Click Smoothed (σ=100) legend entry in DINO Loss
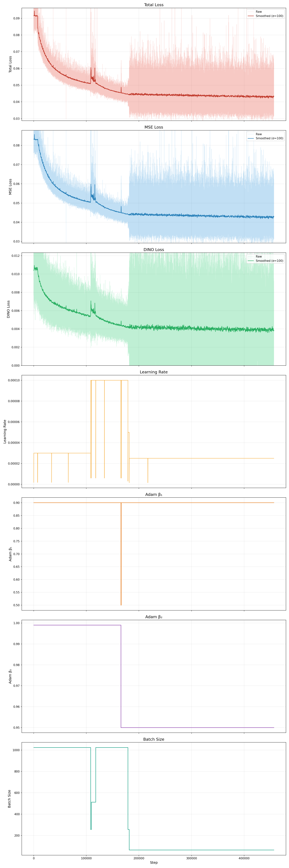 click(x=269, y=261)
